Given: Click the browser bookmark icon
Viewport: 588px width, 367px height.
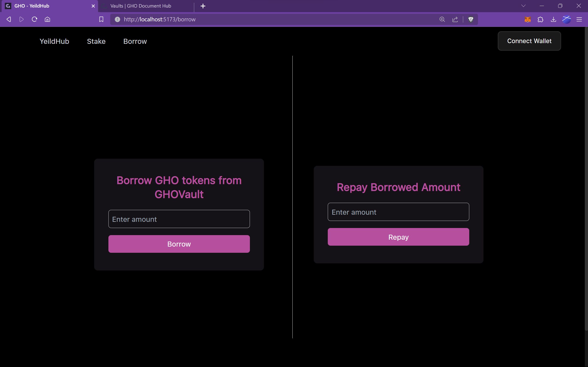Looking at the screenshot, I should click(x=101, y=19).
